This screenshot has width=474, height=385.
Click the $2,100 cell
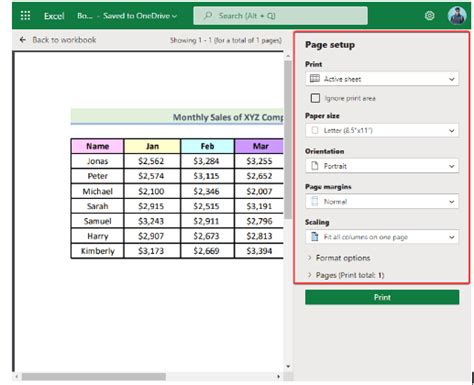[x=152, y=191]
